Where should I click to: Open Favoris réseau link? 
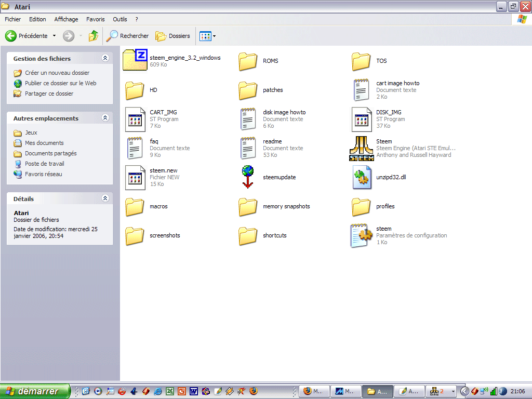coord(38,174)
